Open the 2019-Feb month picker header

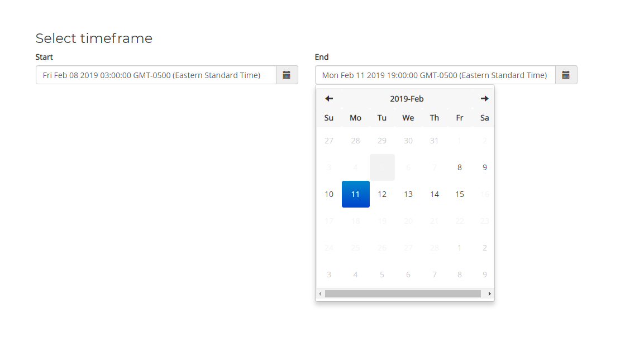click(x=407, y=99)
